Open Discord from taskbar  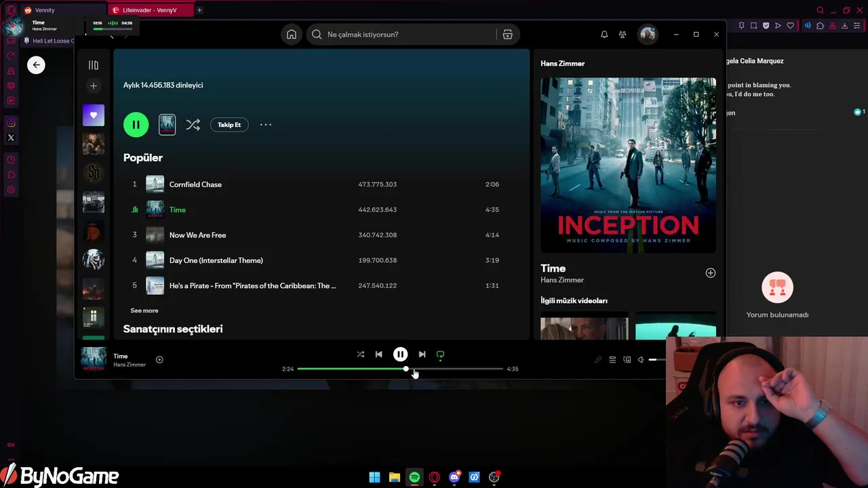tap(454, 477)
